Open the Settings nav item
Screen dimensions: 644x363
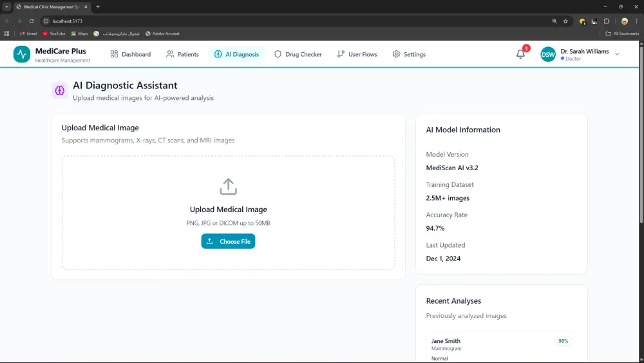tap(409, 54)
